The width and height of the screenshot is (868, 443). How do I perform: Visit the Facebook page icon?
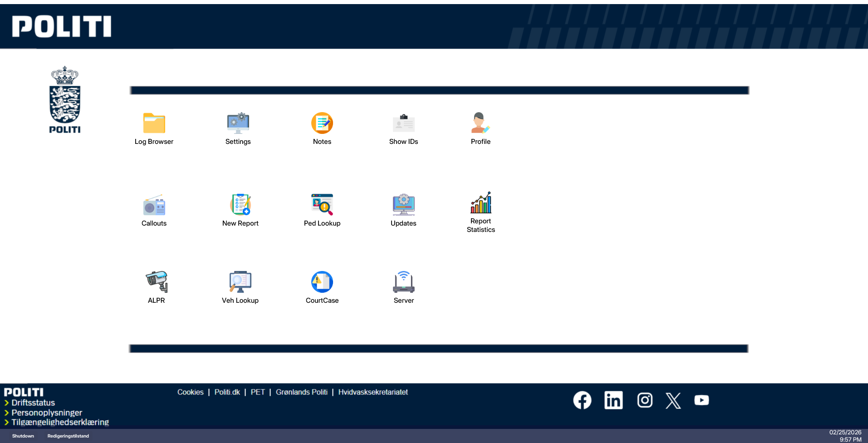582,400
